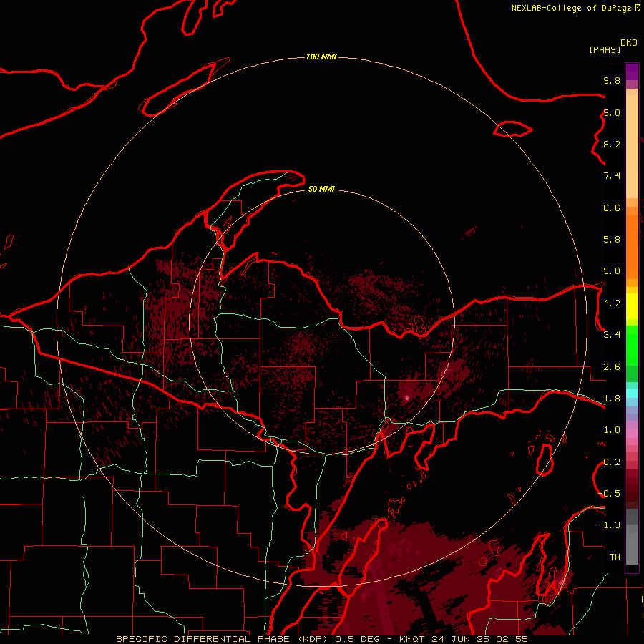The image size is (644, 644).
Task: Click the yellow segment of the color bar
Action: tap(632, 306)
